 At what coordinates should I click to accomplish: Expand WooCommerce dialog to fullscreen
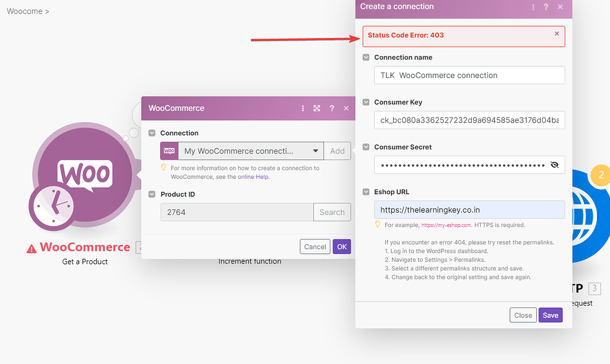click(317, 108)
